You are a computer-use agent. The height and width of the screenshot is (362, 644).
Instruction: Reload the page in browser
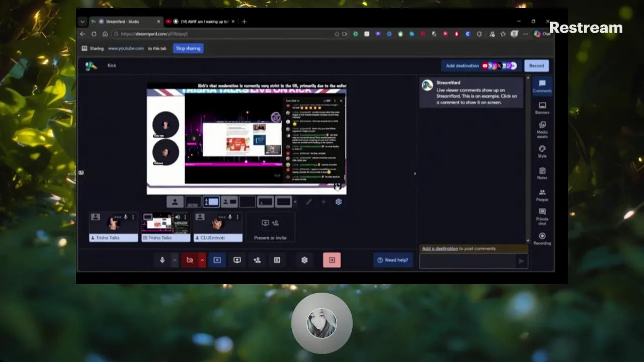click(x=94, y=34)
